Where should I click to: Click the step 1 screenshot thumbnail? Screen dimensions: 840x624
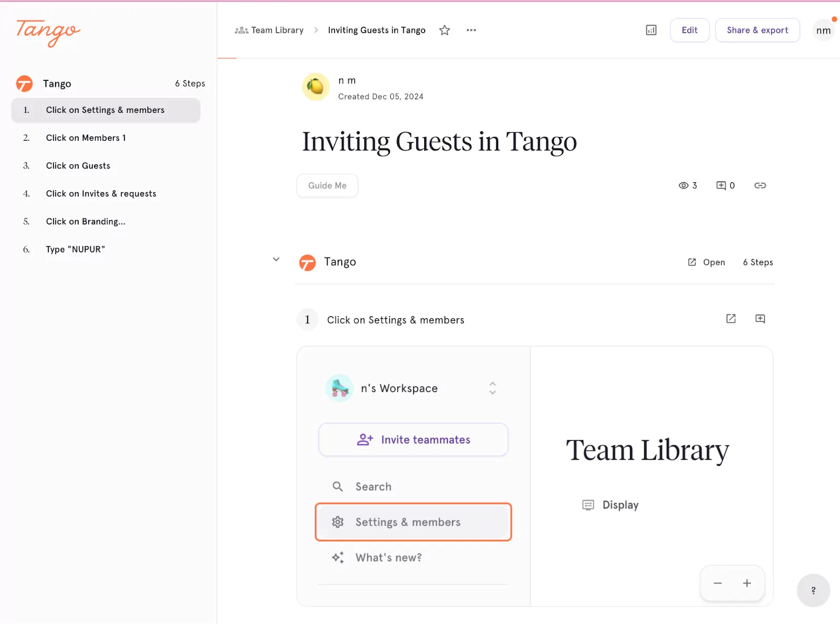point(534,476)
